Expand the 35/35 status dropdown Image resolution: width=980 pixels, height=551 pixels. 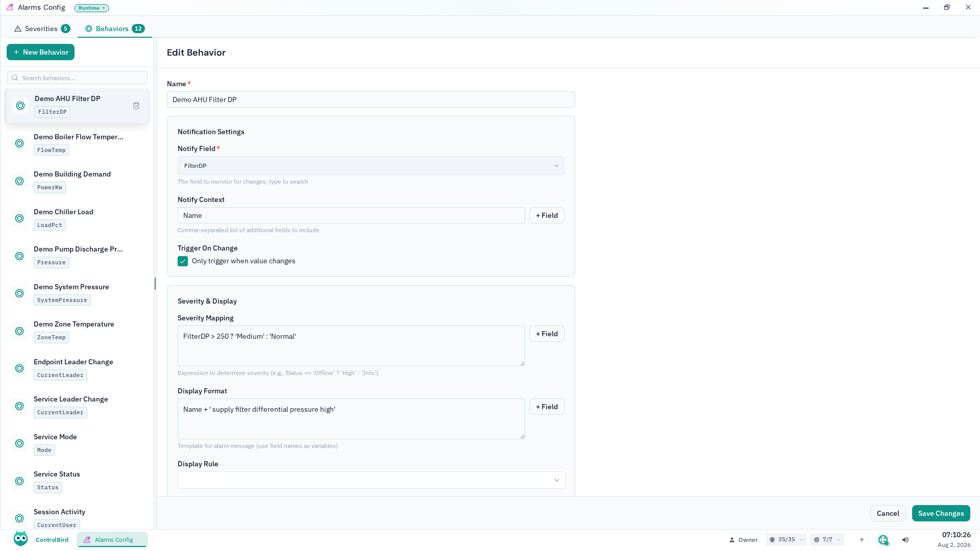pos(787,540)
